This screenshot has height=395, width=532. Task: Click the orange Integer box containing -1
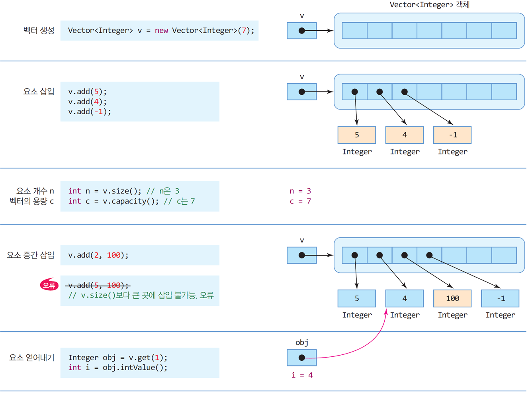pyautogui.click(x=452, y=135)
